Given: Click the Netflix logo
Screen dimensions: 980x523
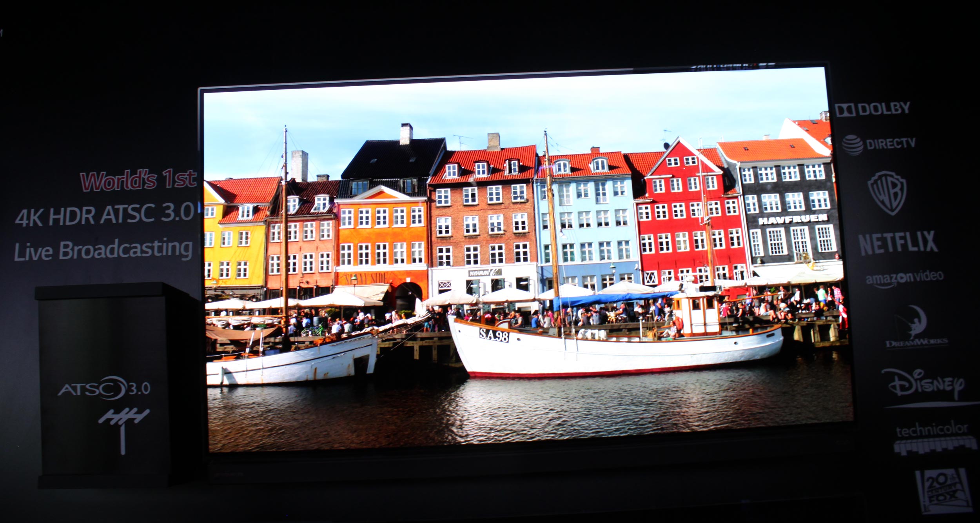Looking at the screenshot, I should point(898,243).
